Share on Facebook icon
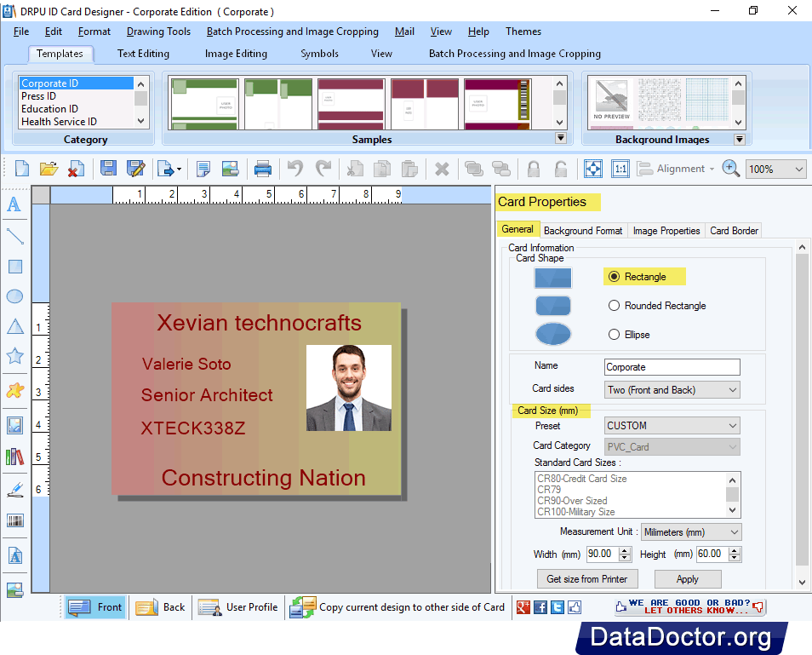Screen dimensions: 812x655 (540, 607)
